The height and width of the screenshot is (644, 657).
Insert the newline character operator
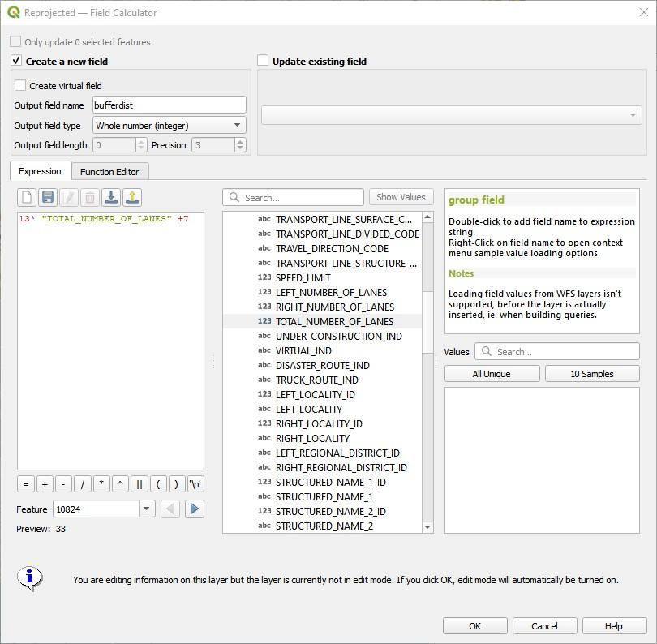click(x=195, y=484)
